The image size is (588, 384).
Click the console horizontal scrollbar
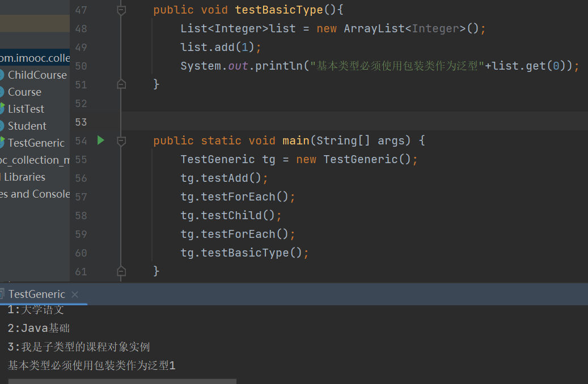click(x=122, y=381)
